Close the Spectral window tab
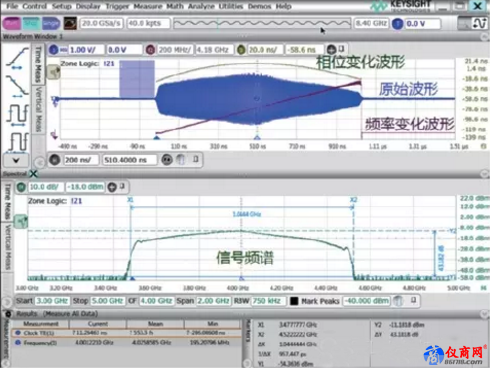The image size is (490, 368). 33,174
